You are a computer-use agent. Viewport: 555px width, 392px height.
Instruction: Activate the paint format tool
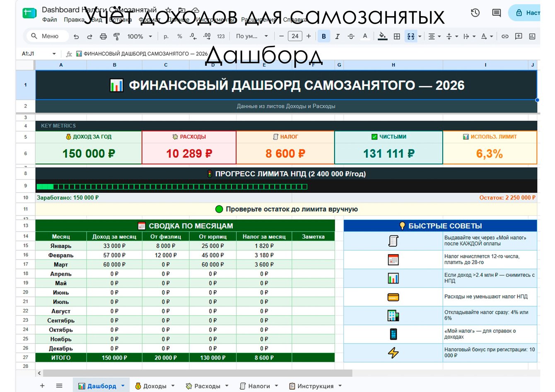tap(116, 36)
